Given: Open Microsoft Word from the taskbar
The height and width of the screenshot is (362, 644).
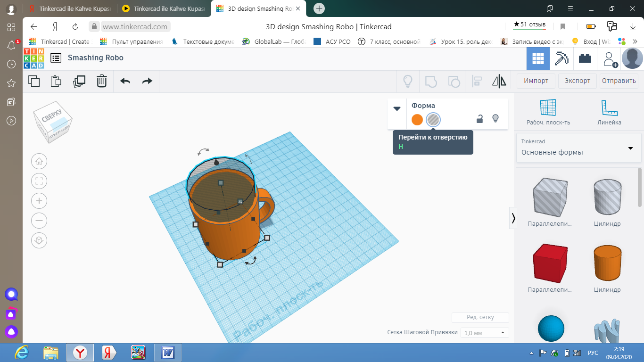Looking at the screenshot, I should click(x=168, y=353).
